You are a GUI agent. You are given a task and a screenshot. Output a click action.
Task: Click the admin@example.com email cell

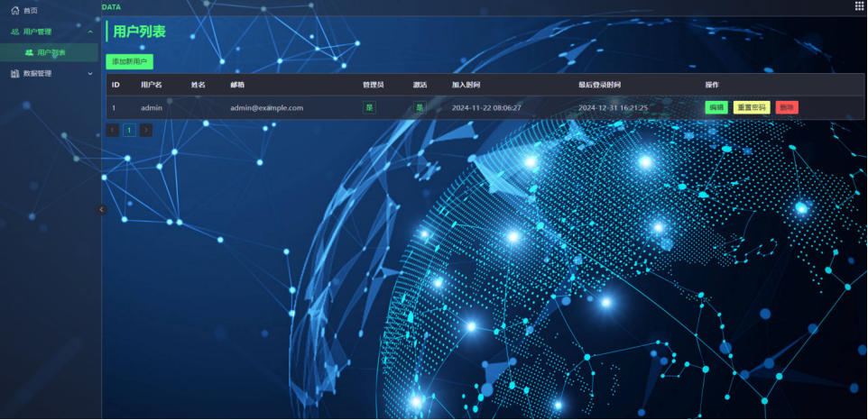click(267, 108)
